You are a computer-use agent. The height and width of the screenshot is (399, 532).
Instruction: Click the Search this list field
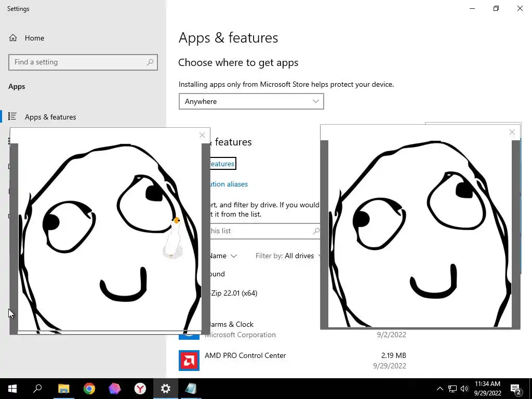pyautogui.click(x=265, y=231)
